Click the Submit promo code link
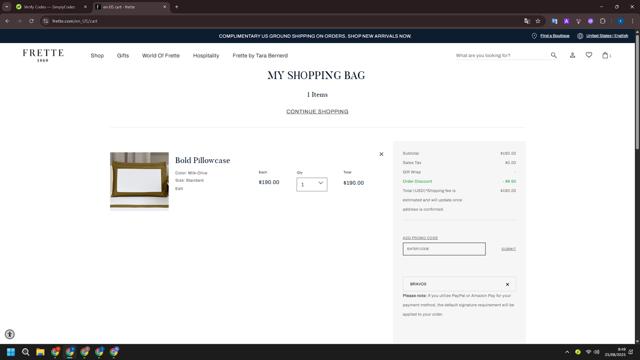Viewport: 640px width, 360px height. (x=508, y=249)
